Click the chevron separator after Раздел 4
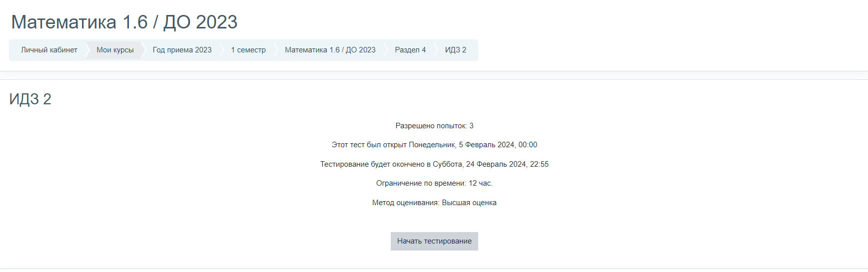The image size is (868, 272). pos(435,50)
